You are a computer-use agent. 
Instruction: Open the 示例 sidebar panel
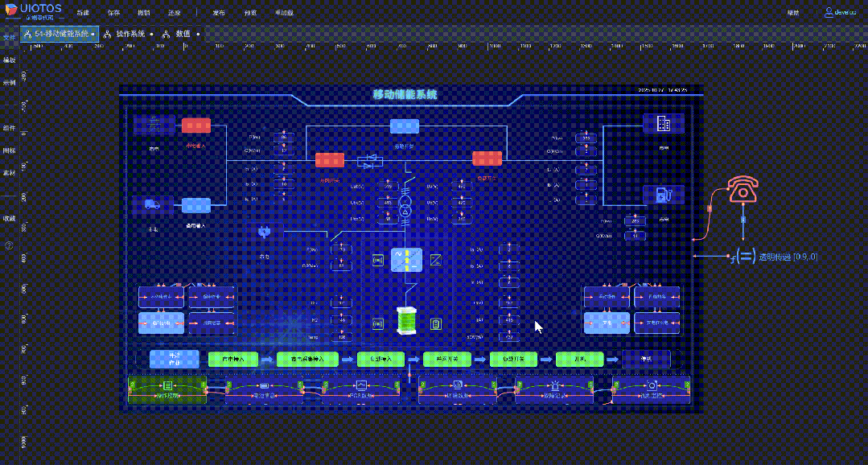coord(9,83)
